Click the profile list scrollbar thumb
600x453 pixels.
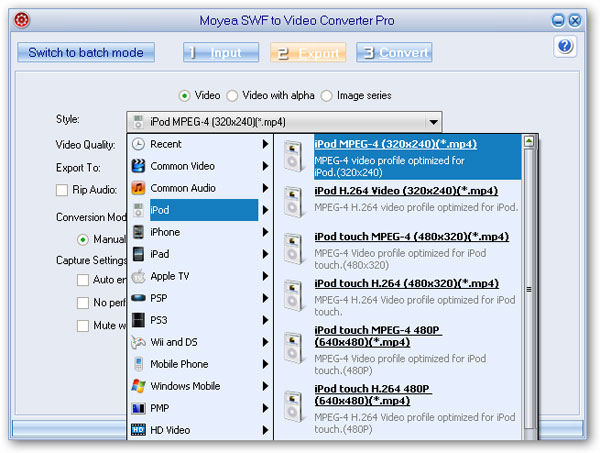[529, 289]
